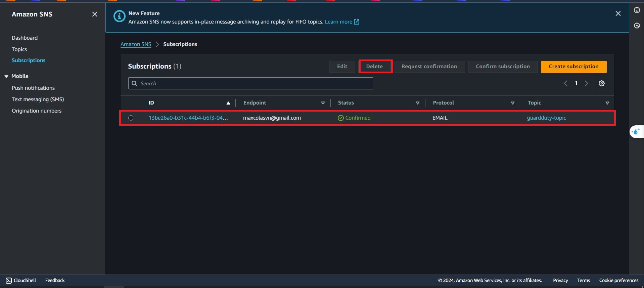This screenshot has width=644, height=288.
Task: Go to previous page of subscriptions
Action: [x=565, y=83]
